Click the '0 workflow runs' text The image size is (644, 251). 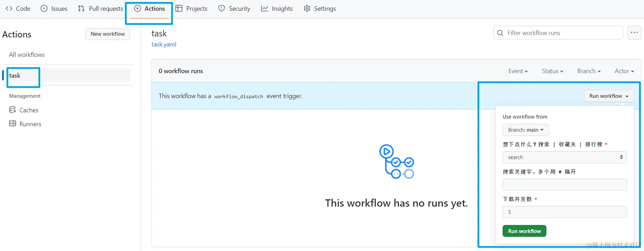181,71
